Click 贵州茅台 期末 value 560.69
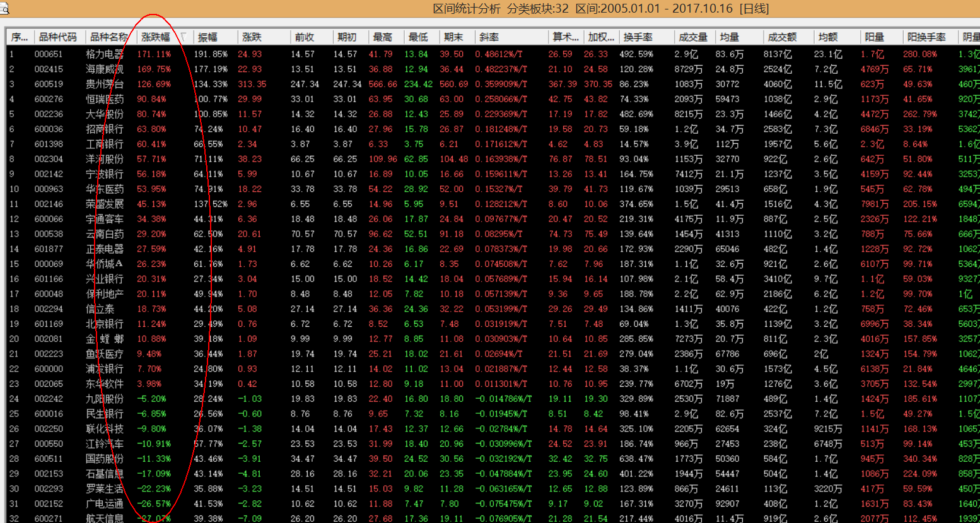Viewport: 980px width, 523px height. (453, 84)
